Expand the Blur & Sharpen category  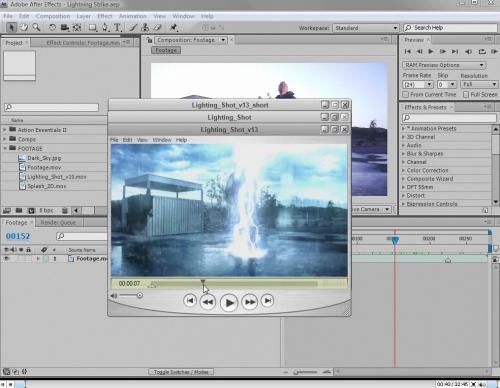pos(403,154)
